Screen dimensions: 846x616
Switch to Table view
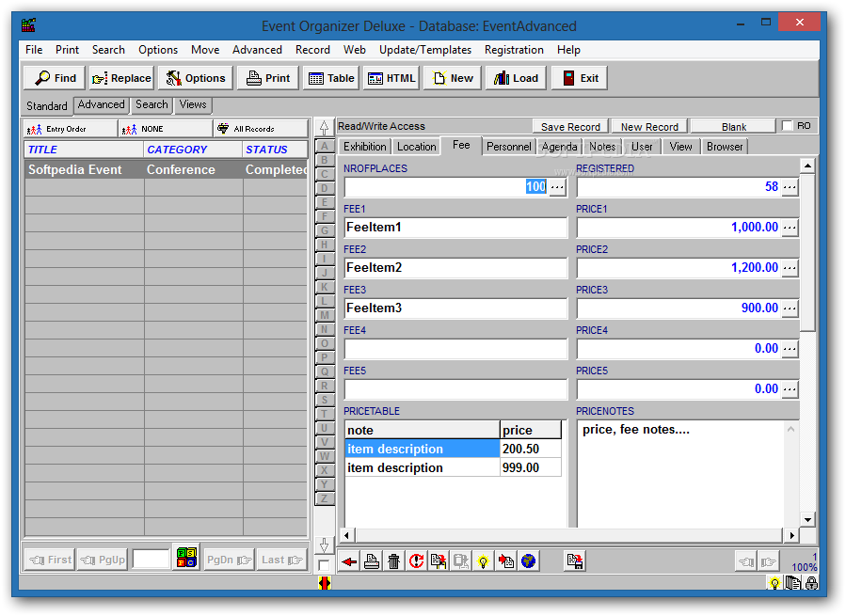pyautogui.click(x=331, y=78)
